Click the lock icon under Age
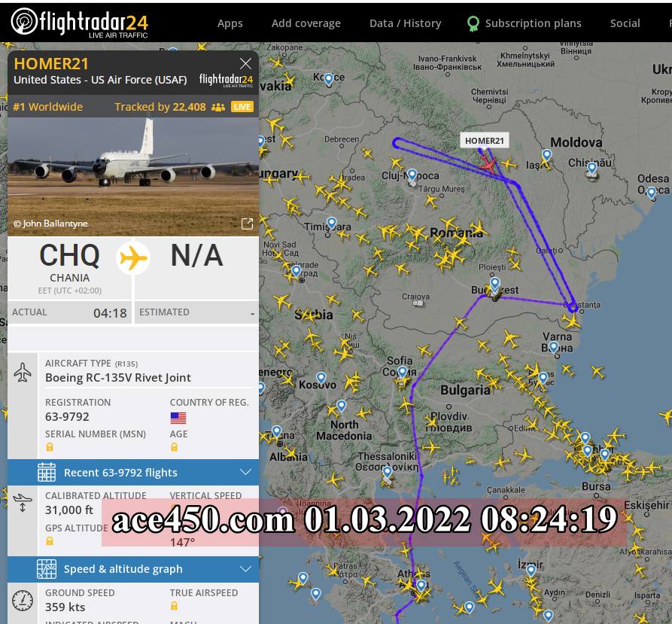Image resolution: width=672 pixels, height=624 pixels. pyautogui.click(x=174, y=446)
